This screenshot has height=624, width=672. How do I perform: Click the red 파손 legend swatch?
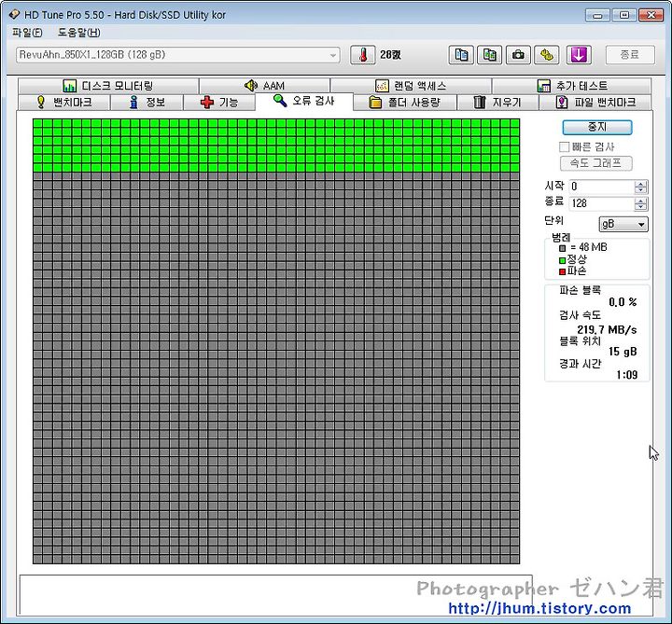562,272
